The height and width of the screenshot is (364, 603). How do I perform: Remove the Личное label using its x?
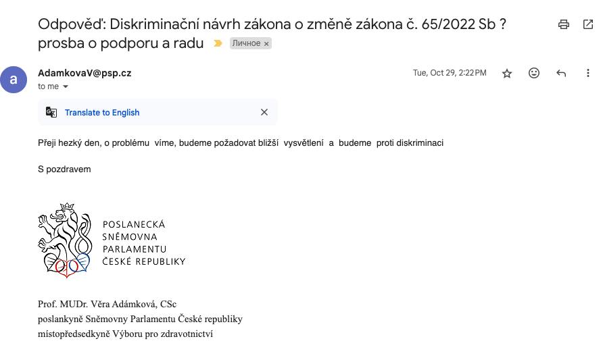[266, 43]
